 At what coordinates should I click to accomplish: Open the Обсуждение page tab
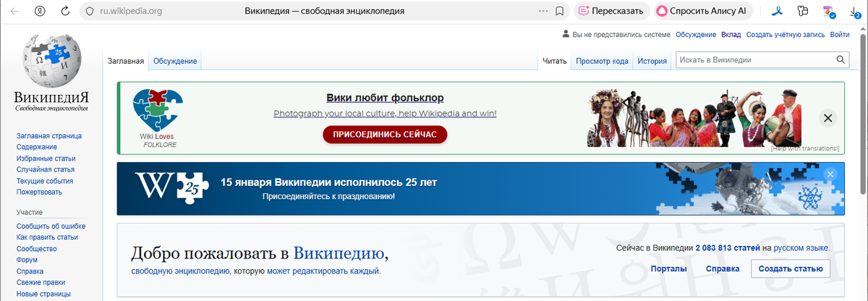click(175, 61)
